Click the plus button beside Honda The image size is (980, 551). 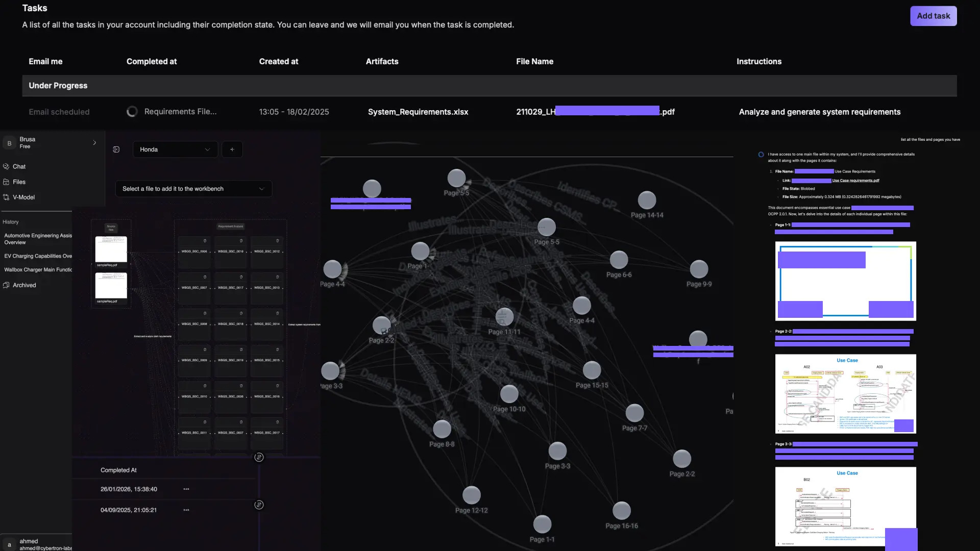click(x=232, y=149)
